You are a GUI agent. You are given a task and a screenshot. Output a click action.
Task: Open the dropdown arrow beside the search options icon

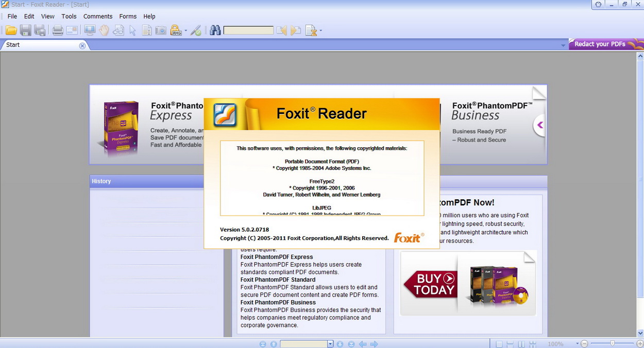click(320, 30)
